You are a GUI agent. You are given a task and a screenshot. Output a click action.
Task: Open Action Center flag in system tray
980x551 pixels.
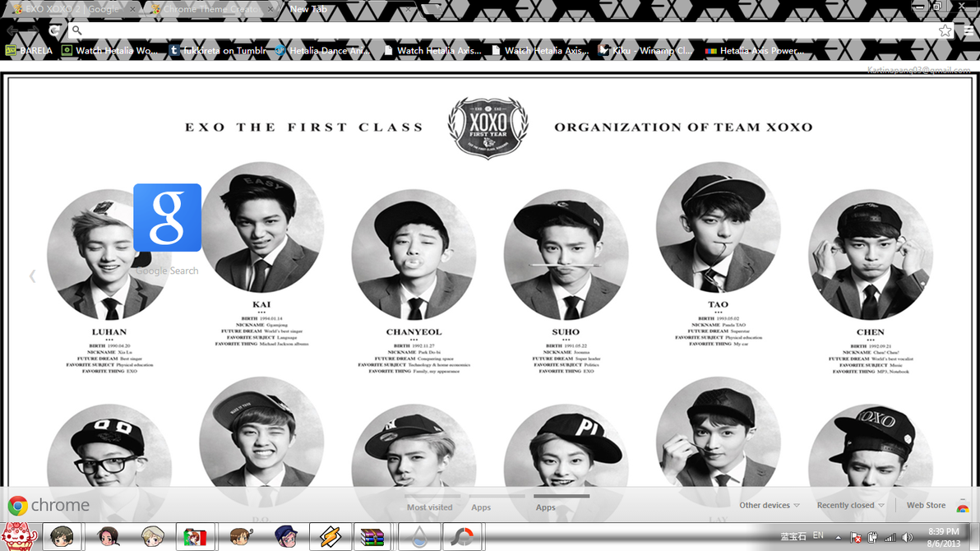coord(856,537)
